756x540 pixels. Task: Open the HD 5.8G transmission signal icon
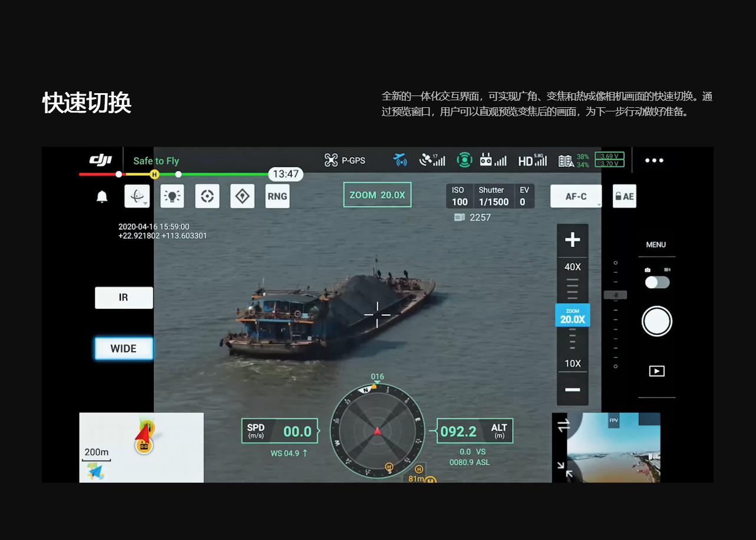[x=532, y=160]
